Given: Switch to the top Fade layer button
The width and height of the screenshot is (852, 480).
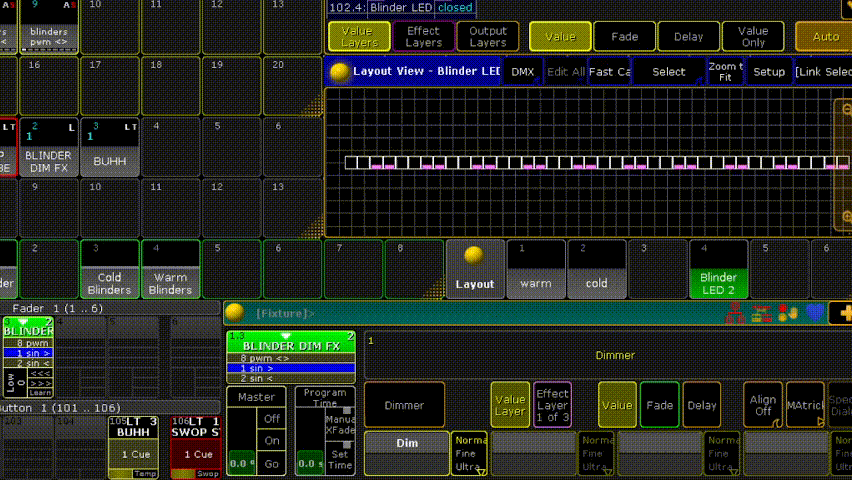Looking at the screenshot, I should pos(624,36).
